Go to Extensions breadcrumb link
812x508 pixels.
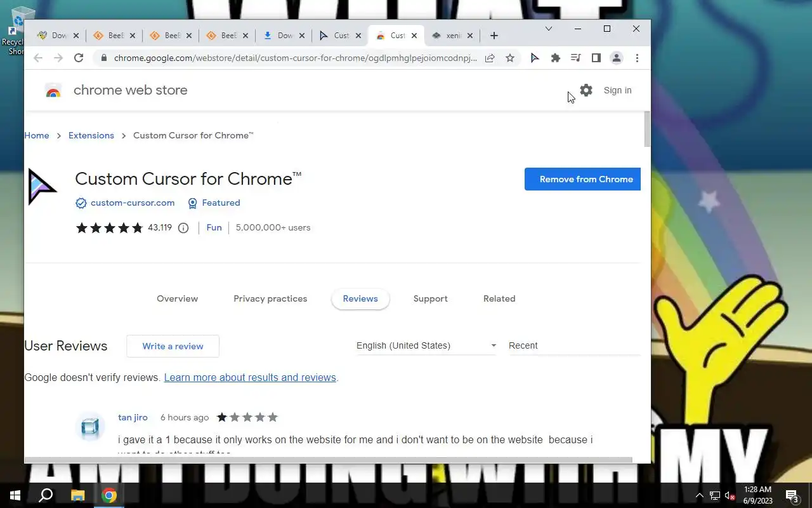coord(91,135)
